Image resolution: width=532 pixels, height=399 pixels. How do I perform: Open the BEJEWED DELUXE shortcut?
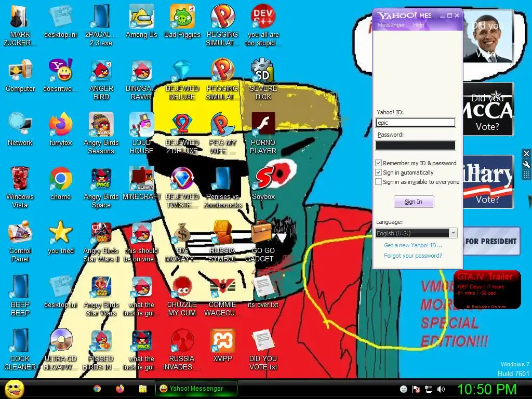tap(182, 79)
